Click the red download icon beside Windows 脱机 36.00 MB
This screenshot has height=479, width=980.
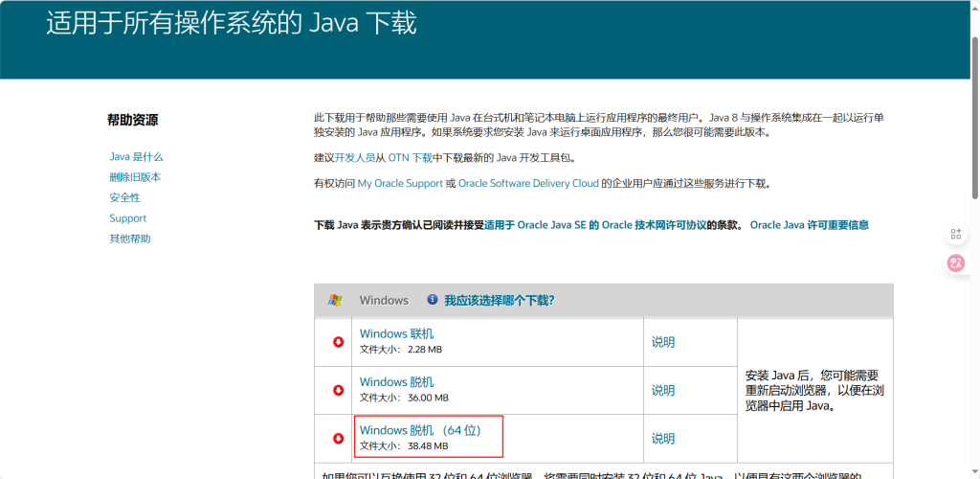[x=338, y=390]
